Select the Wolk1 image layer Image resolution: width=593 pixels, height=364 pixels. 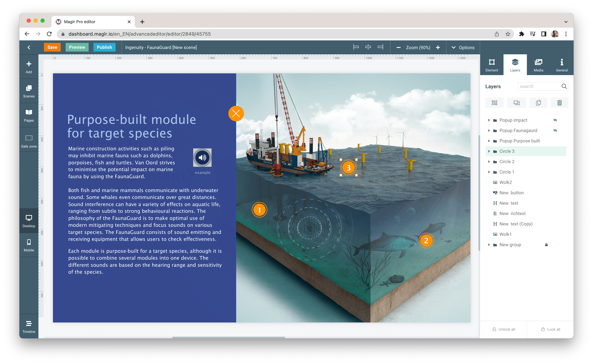(526, 234)
